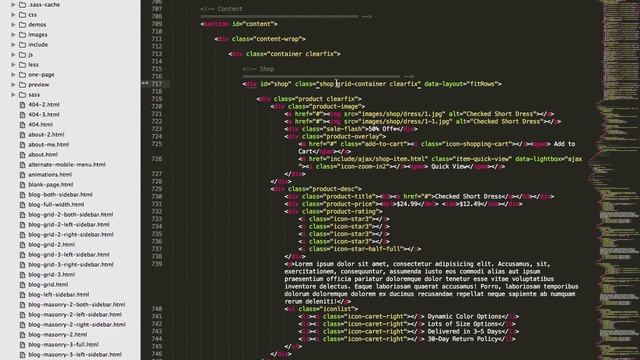Viewport: 640px width, 360px height.
Task: Select blog-grid-2-both-sidebar.html
Action: [x=71, y=214]
